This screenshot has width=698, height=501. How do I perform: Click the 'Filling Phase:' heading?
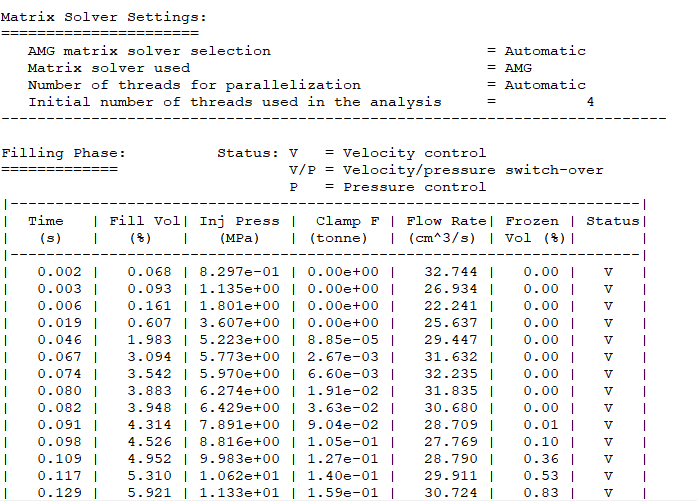click(64, 153)
